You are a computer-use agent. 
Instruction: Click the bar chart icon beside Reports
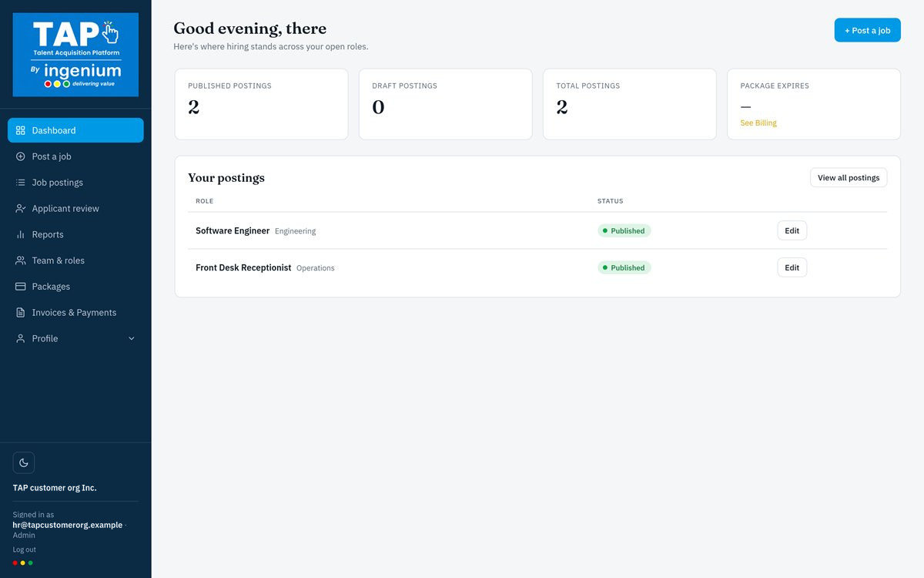coord(21,234)
